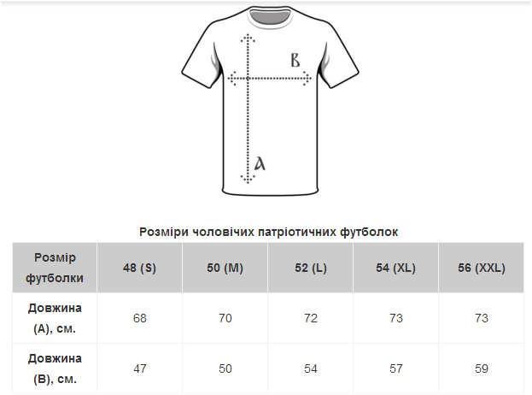Select the 50 (M) size column header
Image resolution: width=532 pixels, height=395 pixels.
click(x=225, y=268)
